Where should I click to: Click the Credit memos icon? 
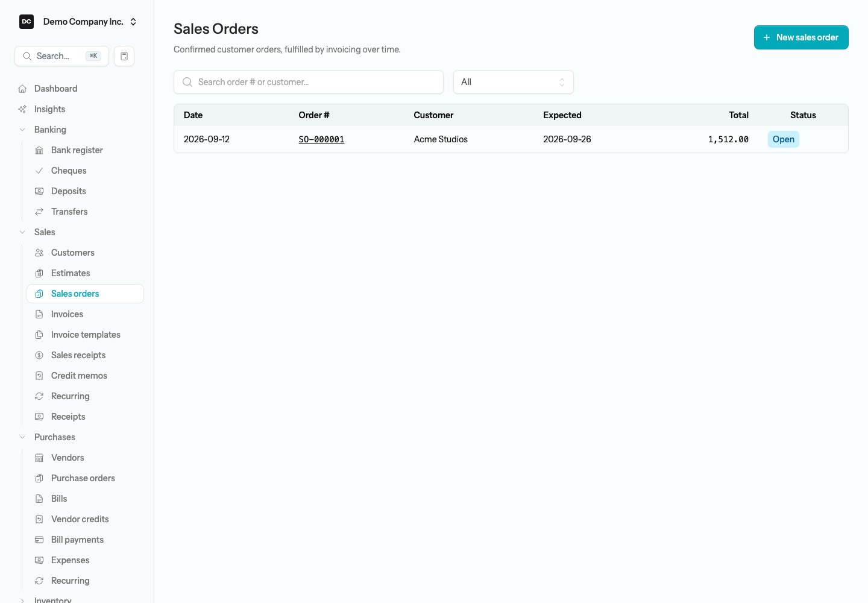click(x=39, y=376)
